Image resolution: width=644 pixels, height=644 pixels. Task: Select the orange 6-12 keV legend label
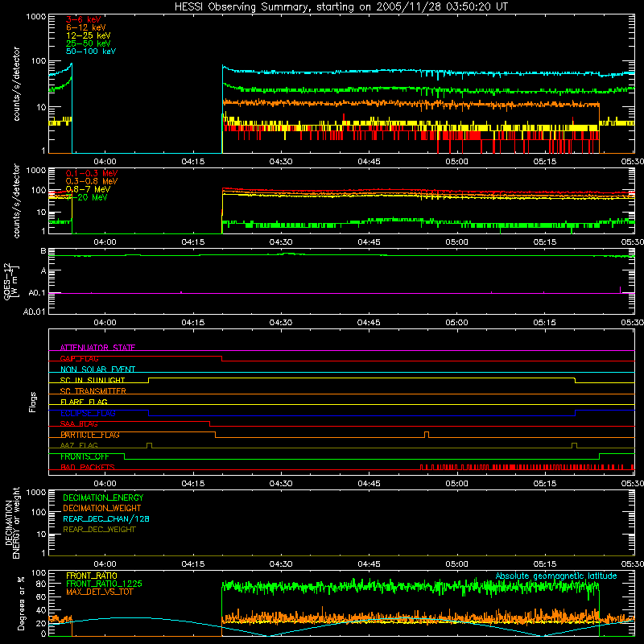tap(86, 27)
